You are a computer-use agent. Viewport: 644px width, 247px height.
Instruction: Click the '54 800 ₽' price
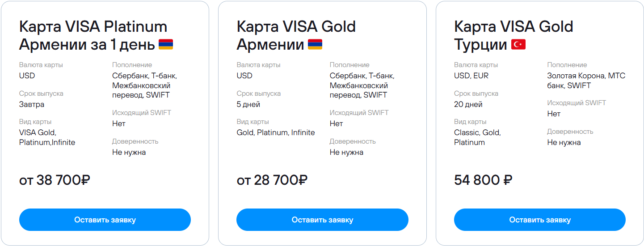click(483, 180)
